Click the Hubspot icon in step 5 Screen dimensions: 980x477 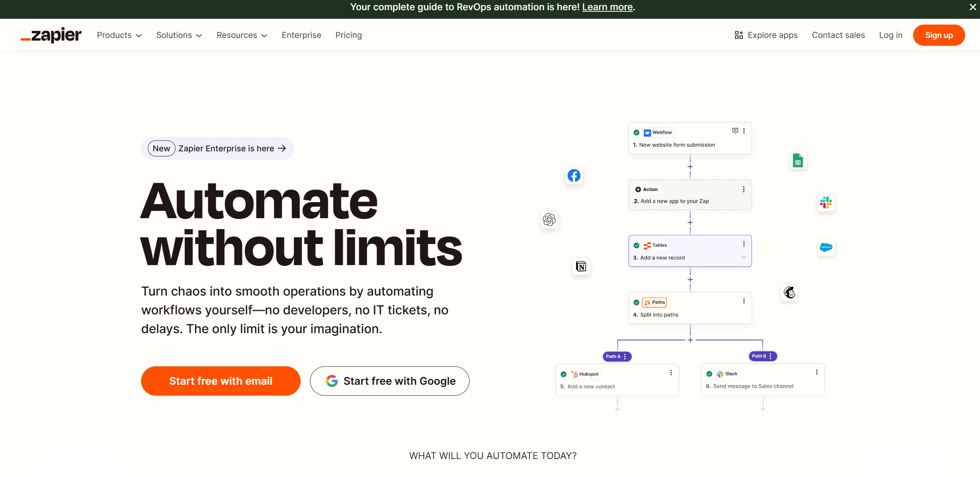click(574, 374)
